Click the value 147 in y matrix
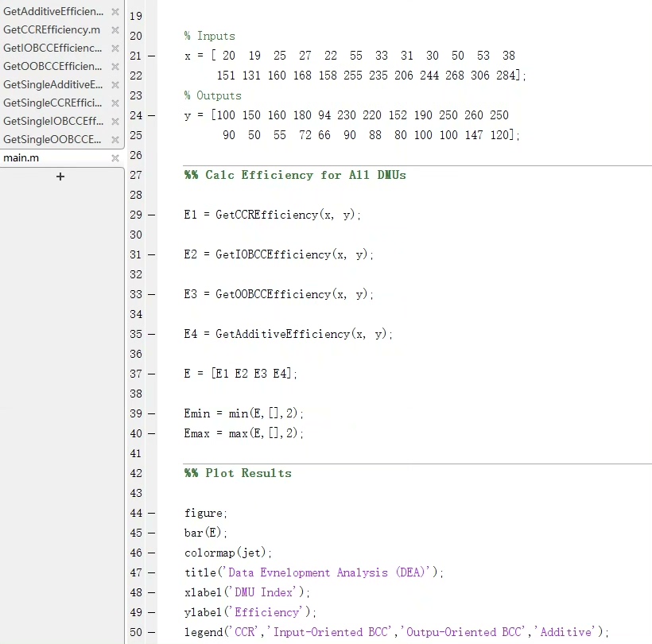The width and height of the screenshot is (652, 644). point(474,135)
